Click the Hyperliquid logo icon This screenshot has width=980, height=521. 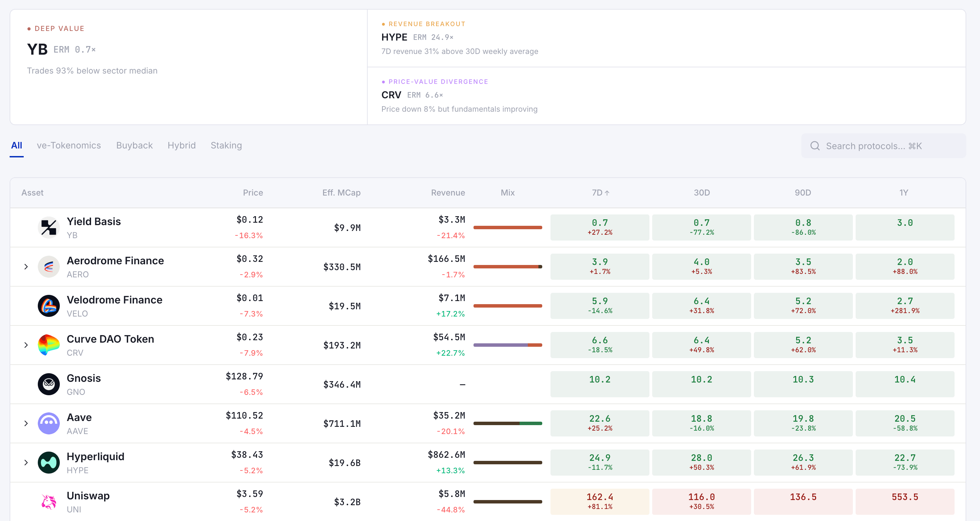pos(49,462)
